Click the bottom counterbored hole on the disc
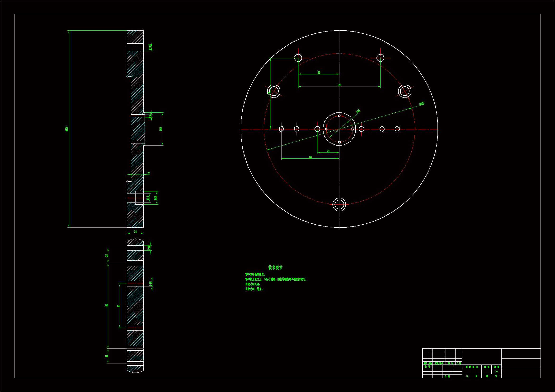Viewport: 555px width, 392px height. click(x=339, y=204)
